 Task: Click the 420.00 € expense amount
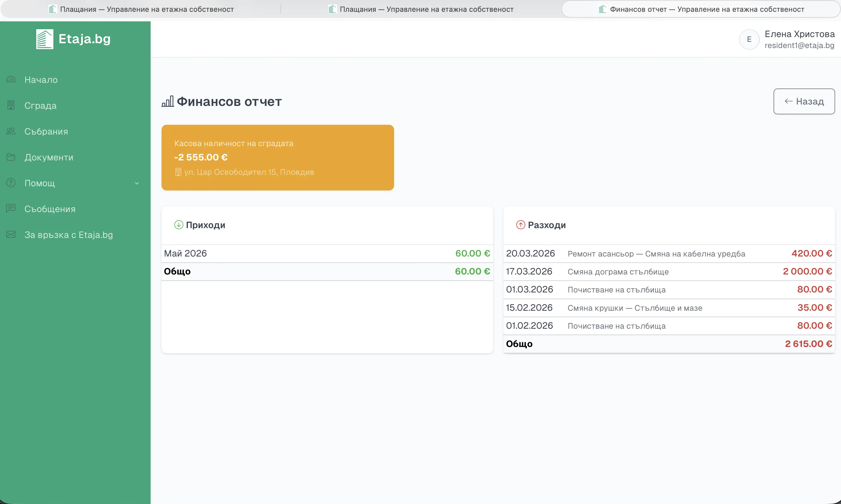[812, 253]
